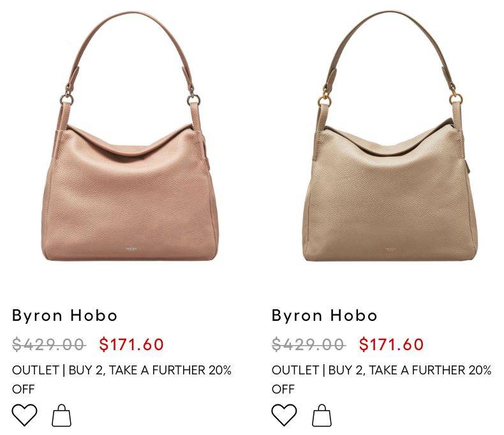Click the heart icon under taupe Byron Hobo

pyautogui.click(x=284, y=415)
